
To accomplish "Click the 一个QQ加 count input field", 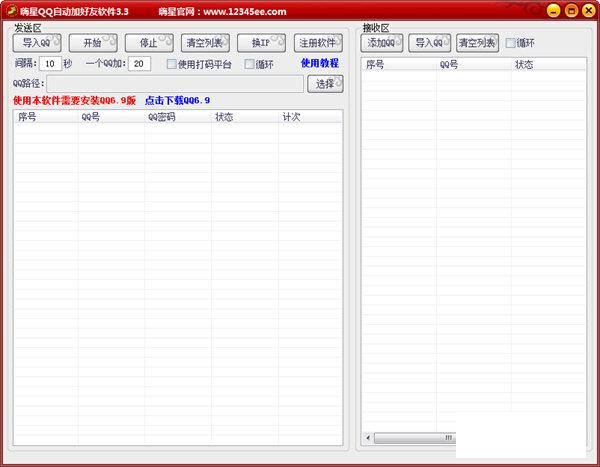I will [140, 64].
